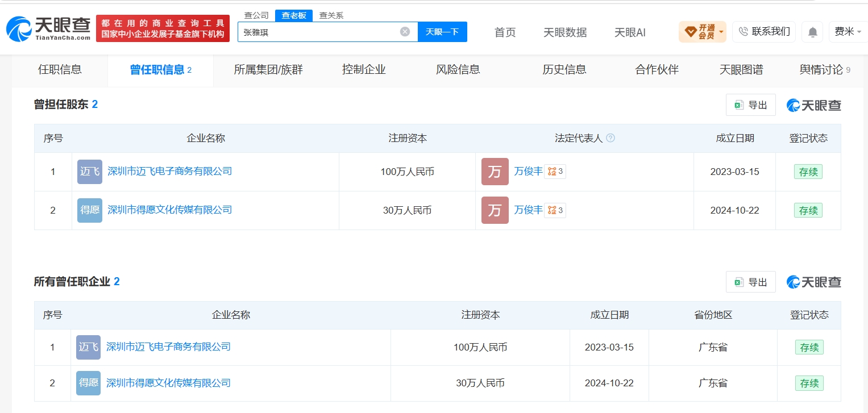This screenshot has height=413, width=868.
Task: Open relation badge 3 next to 万俊丰 in row 2
Action: [x=555, y=210]
